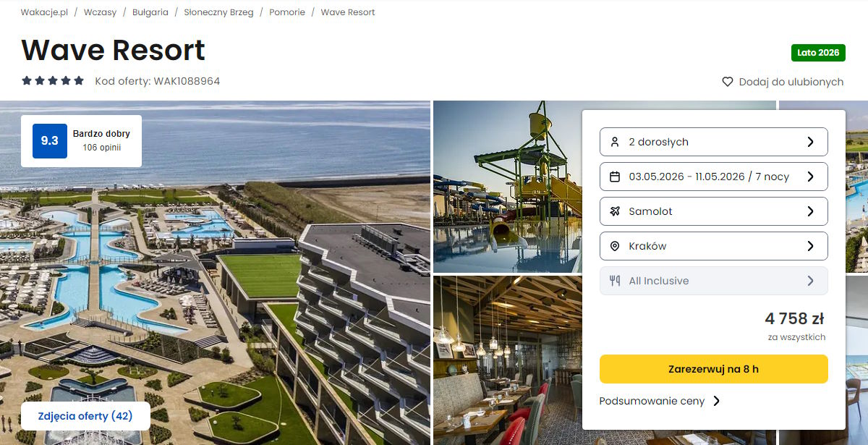Click the heart favorites icon
The image size is (868, 445).
point(728,82)
